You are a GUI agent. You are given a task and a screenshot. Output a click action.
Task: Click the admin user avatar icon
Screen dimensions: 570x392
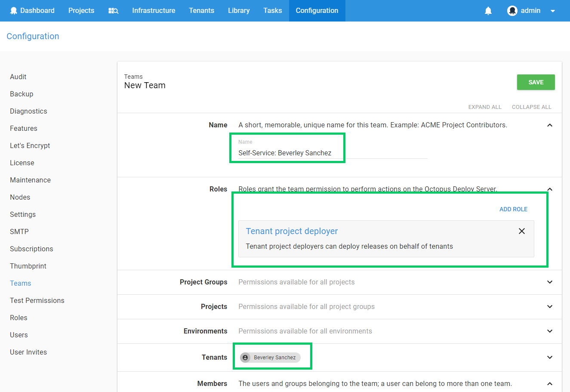(x=512, y=11)
